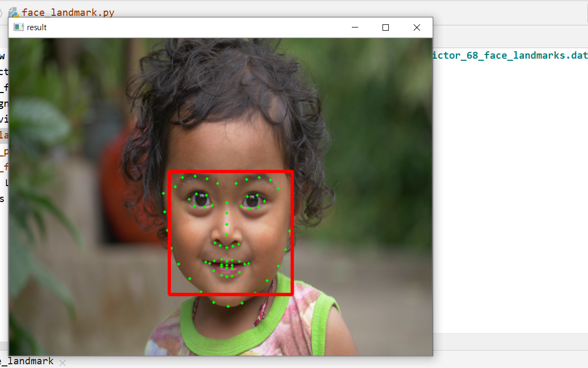This screenshot has width=588, height=368.
Task: Select the highlighted row ending in 'la'
Action: (x=4, y=136)
